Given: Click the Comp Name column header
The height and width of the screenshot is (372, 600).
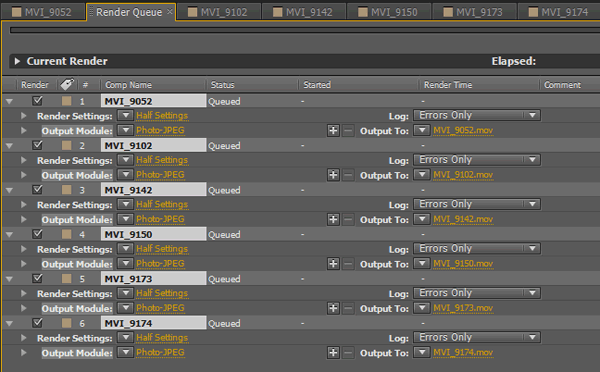Looking at the screenshot, I should [x=129, y=85].
